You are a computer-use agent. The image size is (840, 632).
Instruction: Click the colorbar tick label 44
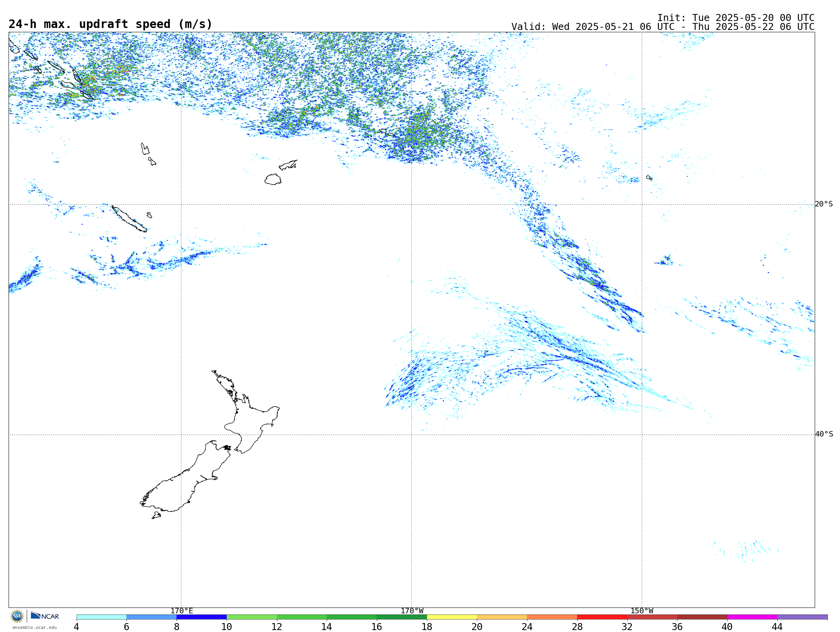(777, 627)
